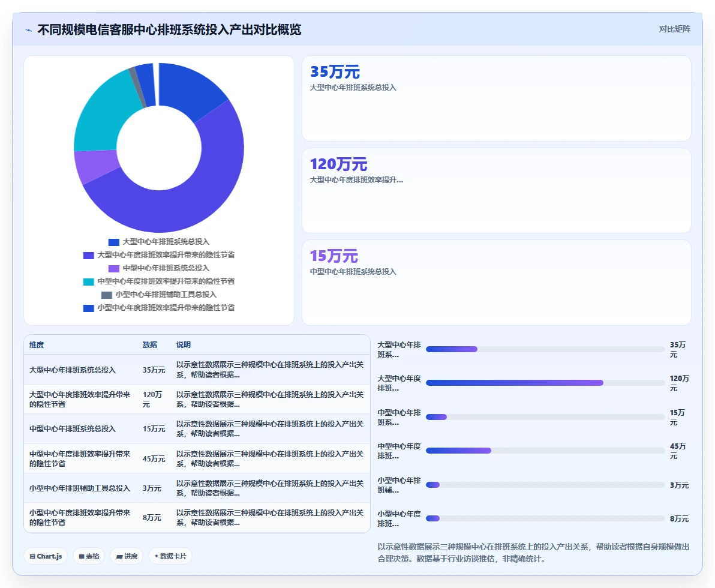Click the 8万元 value in the table
Screen dimensions: 715x588
152,517
